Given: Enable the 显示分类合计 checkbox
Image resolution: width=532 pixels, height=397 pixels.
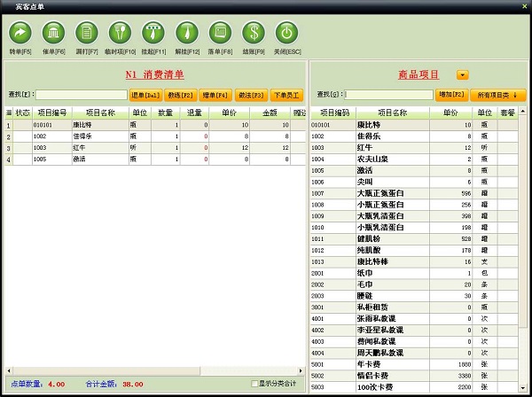Looking at the screenshot, I should [254, 384].
